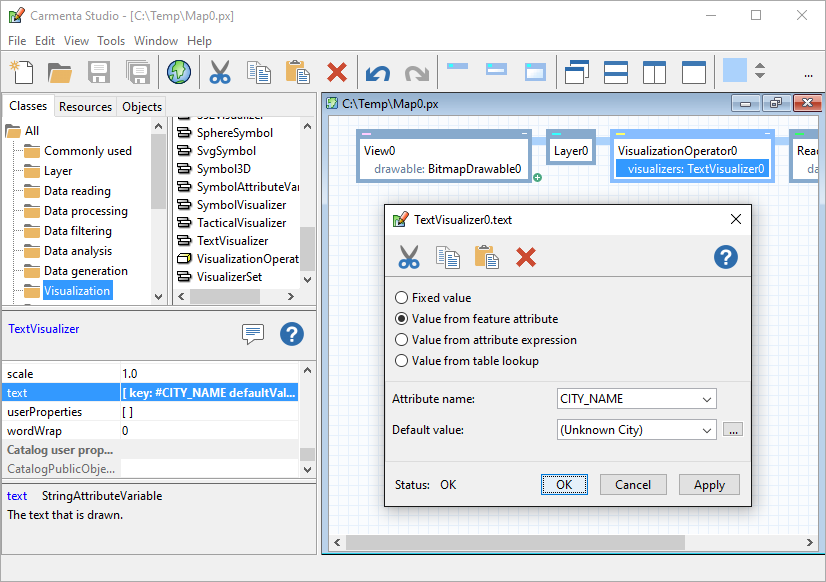
Task: Click the scale property value 1.0
Action: click(x=209, y=374)
